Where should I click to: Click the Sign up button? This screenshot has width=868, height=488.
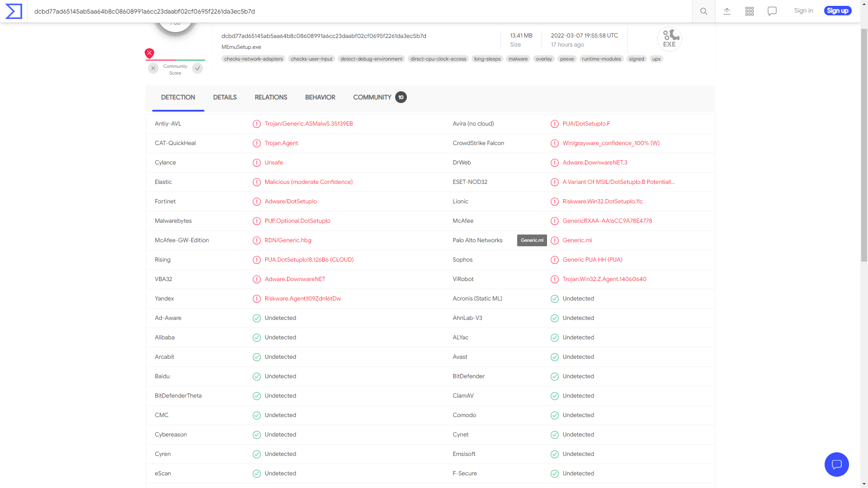coord(838,11)
